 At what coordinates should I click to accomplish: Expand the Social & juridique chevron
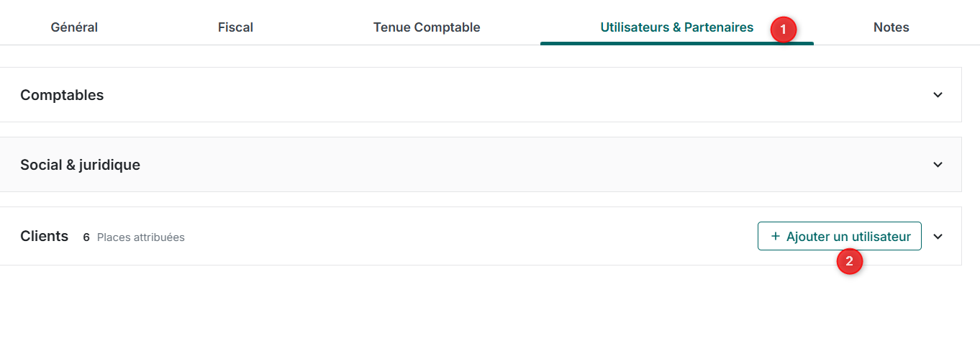(938, 165)
